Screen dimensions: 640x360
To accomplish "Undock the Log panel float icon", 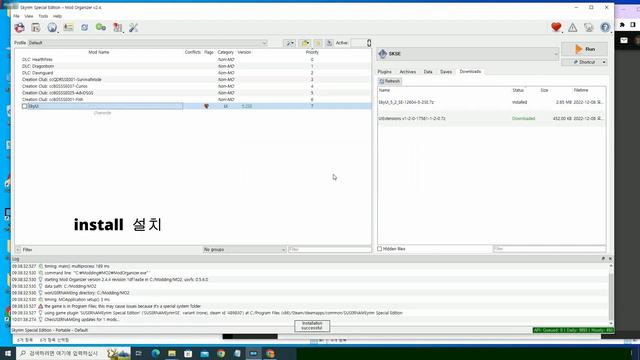I will pyautogui.click(x=603, y=259).
